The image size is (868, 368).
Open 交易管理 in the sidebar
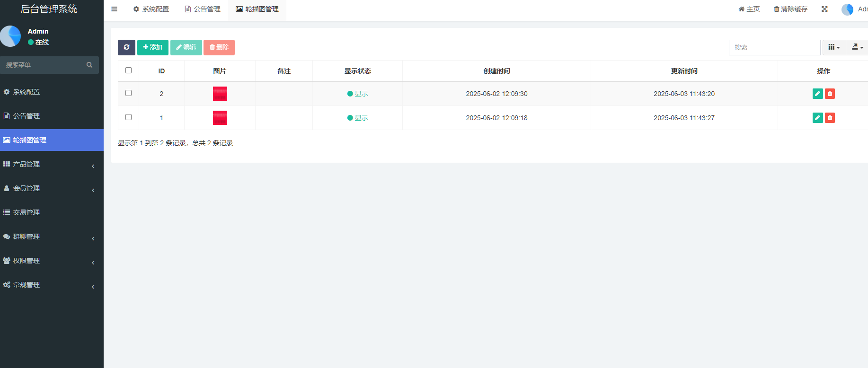pyautogui.click(x=27, y=212)
